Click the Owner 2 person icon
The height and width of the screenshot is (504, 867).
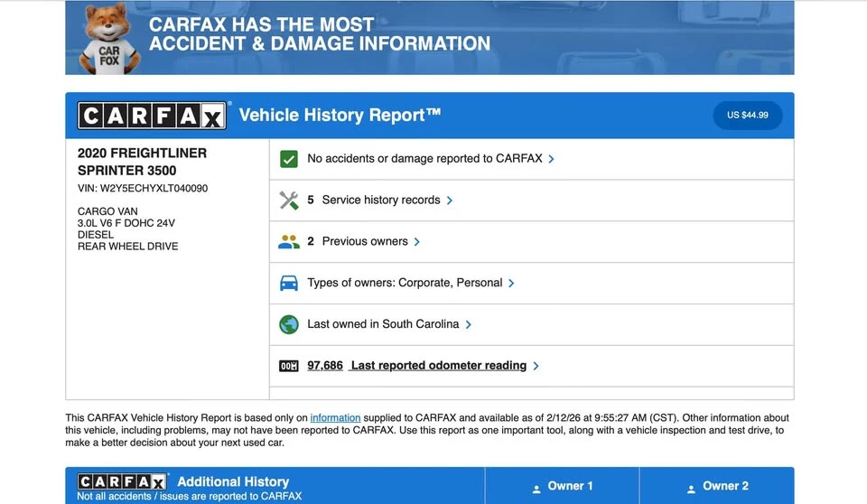(x=691, y=489)
